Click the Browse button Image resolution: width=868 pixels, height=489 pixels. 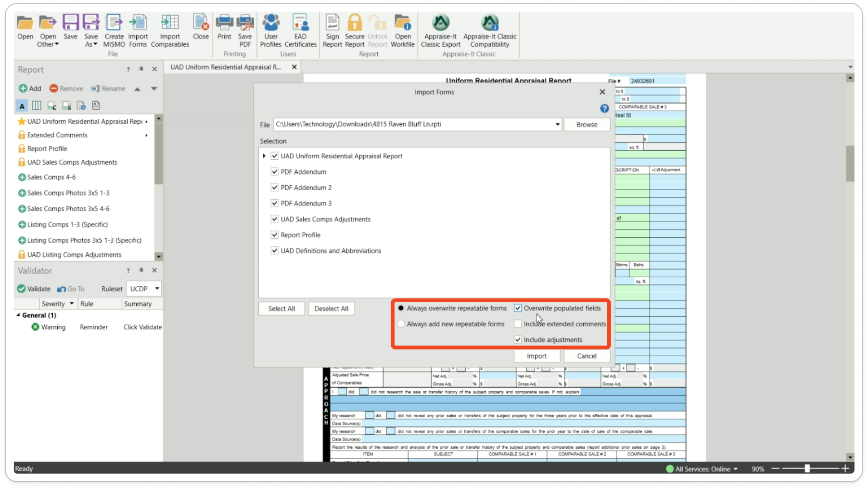pyautogui.click(x=587, y=124)
